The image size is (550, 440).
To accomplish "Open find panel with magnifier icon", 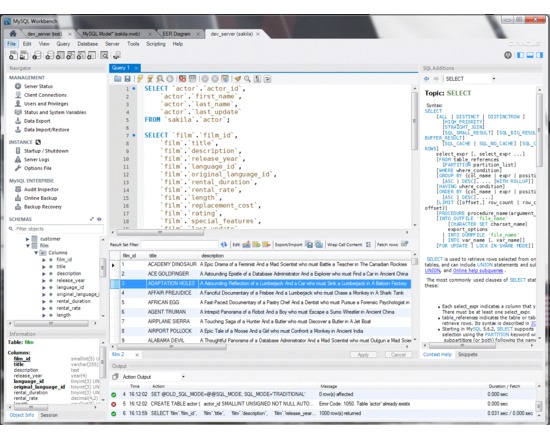I will coord(248,79).
